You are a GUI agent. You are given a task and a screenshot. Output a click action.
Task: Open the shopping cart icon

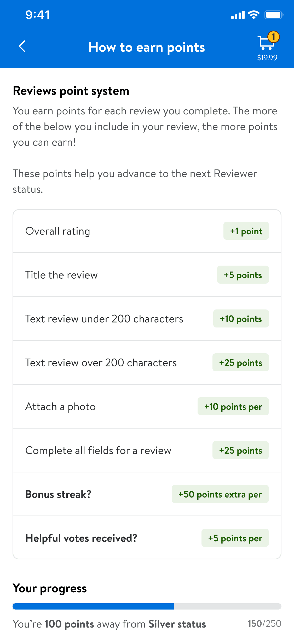pyautogui.click(x=265, y=43)
